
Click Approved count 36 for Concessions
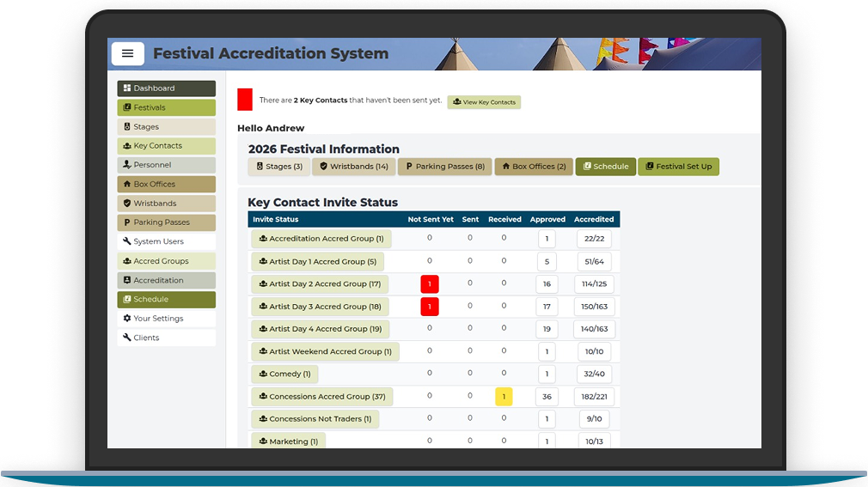547,397
